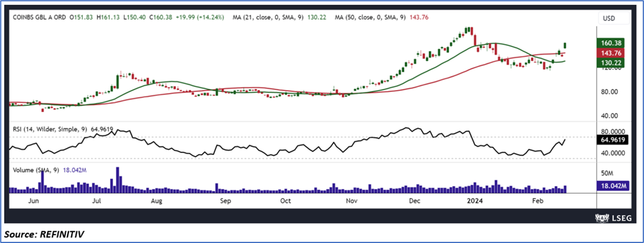Viewport: 644px width, 243px height.
Task: Click the 2024 label on time axis
Action: point(476,201)
